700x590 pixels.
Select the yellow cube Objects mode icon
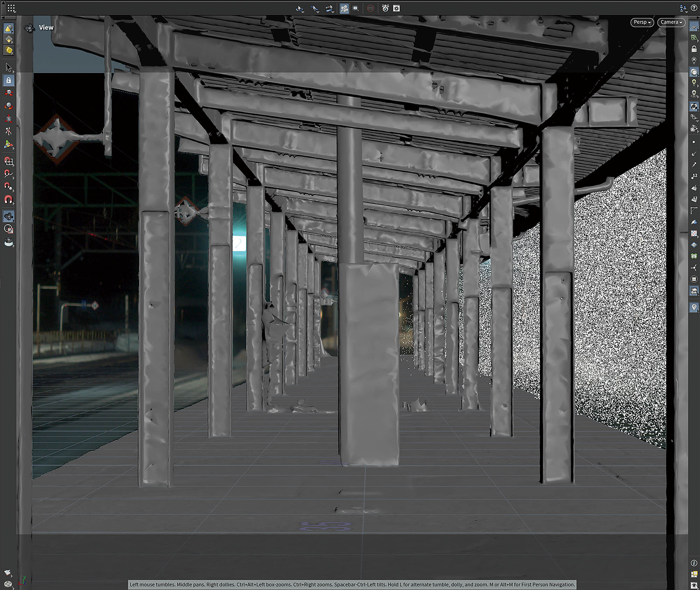click(8, 50)
